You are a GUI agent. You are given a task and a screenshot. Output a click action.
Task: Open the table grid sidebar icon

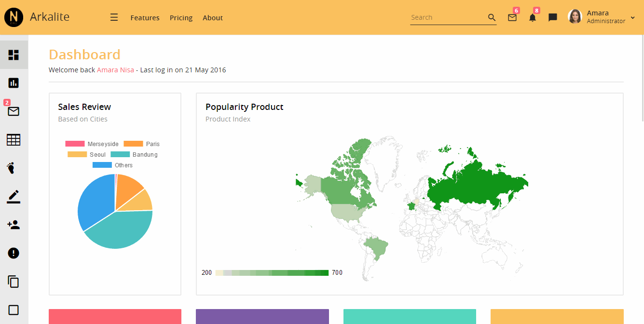point(14,140)
